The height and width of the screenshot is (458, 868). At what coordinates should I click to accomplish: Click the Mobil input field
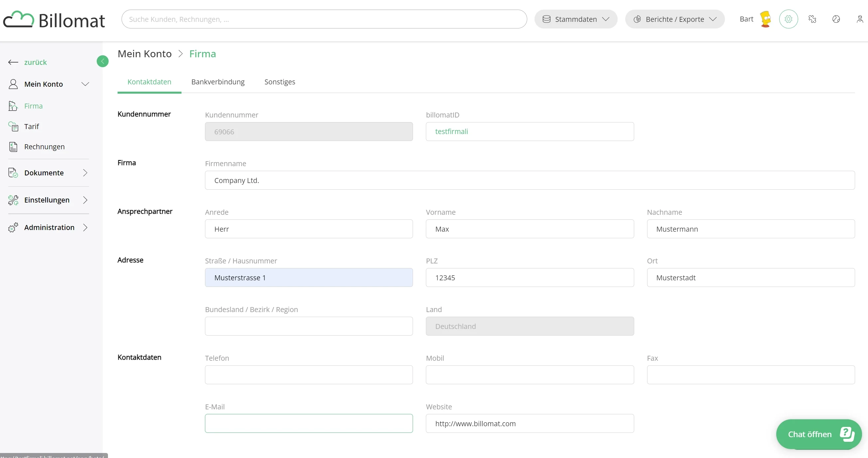click(530, 375)
